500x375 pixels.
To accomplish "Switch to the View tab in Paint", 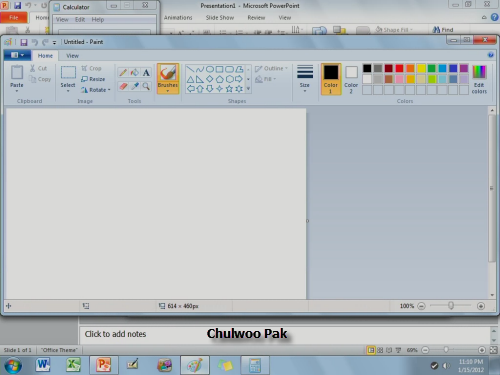I will click(72, 56).
